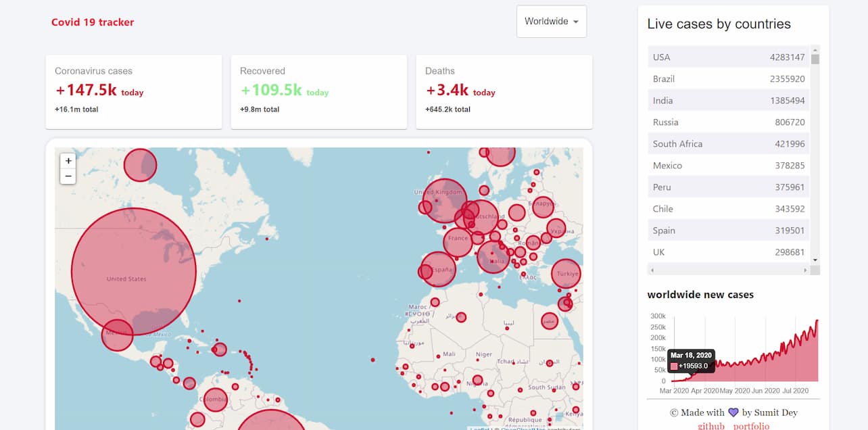Click the USA row in live cases
The height and width of the screenshot is (430, 868).
coord(728,57)
